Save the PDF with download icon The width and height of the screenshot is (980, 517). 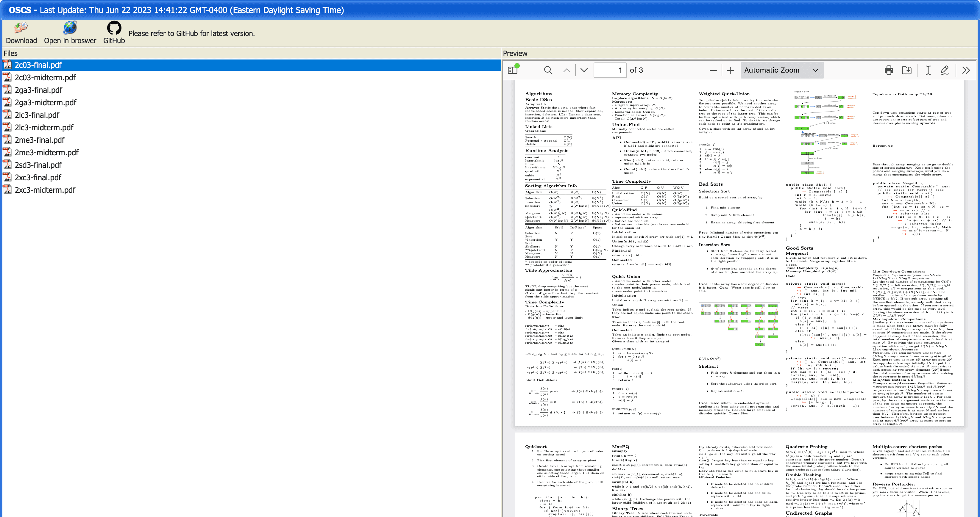(907, 70)
